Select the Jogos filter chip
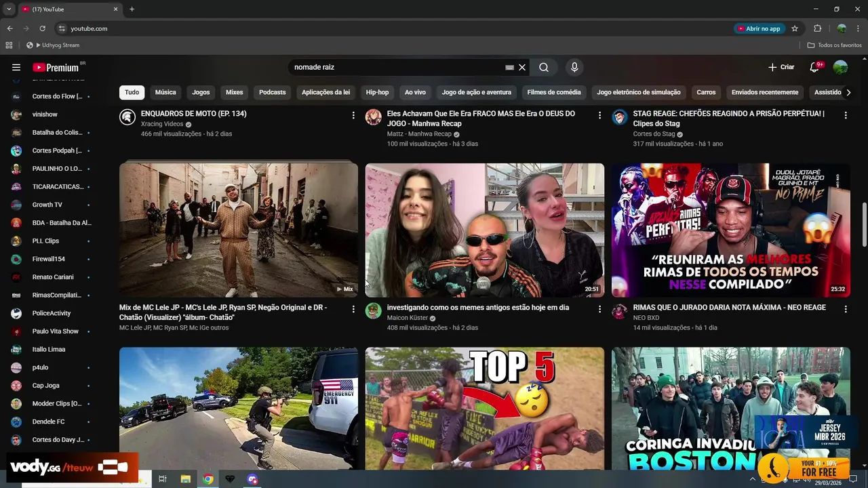 click(x=201, y=92)
